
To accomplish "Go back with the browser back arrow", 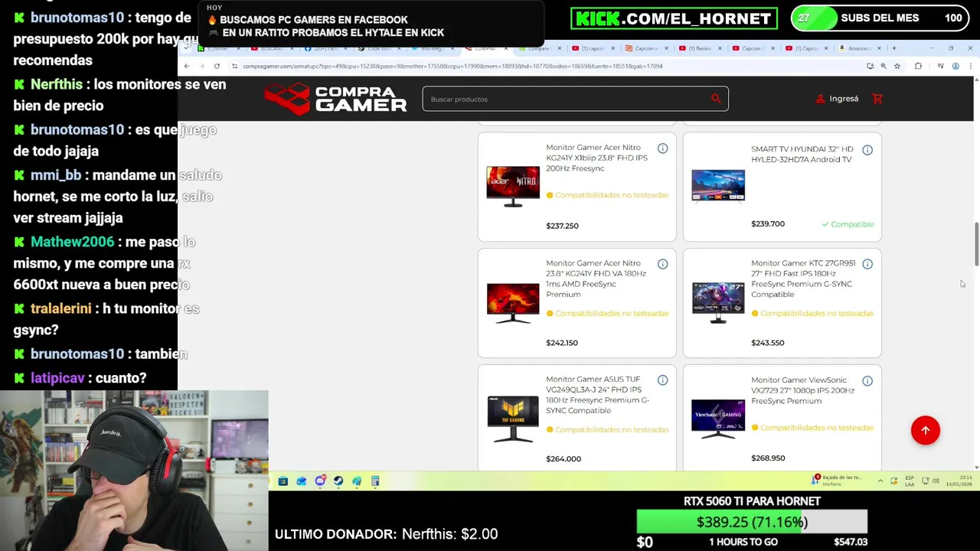I will click(187, 66).
